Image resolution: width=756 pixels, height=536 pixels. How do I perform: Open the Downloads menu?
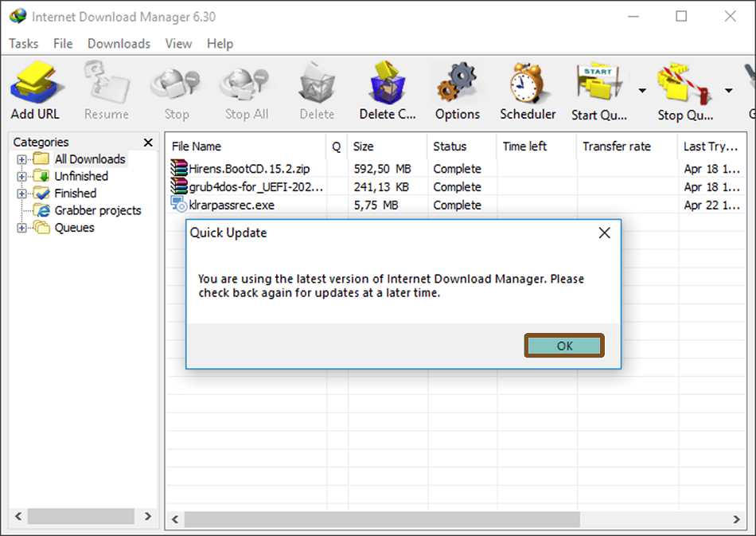pyautogui.click(x=118, y=44)
